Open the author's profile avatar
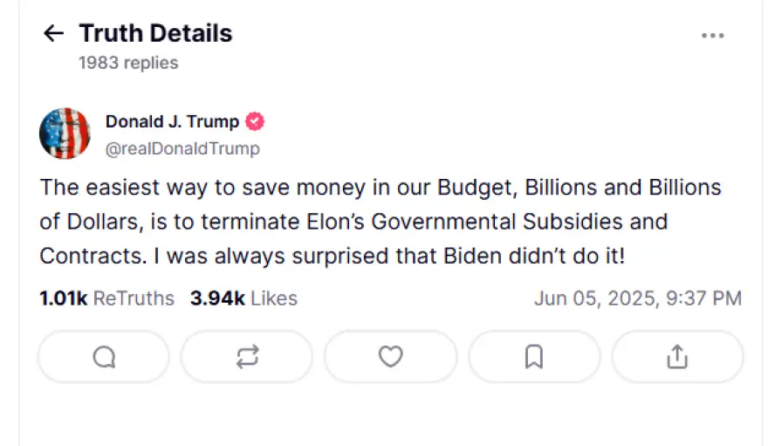This screenshot has width=768, height=446. coord(65,134)
